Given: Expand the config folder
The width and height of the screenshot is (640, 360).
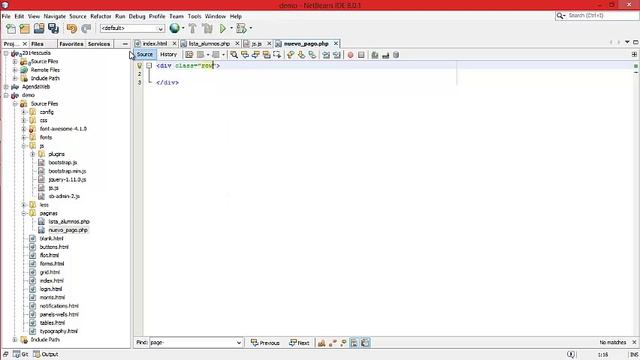Looking at the screenshot, I should click(x=24, y=112).
